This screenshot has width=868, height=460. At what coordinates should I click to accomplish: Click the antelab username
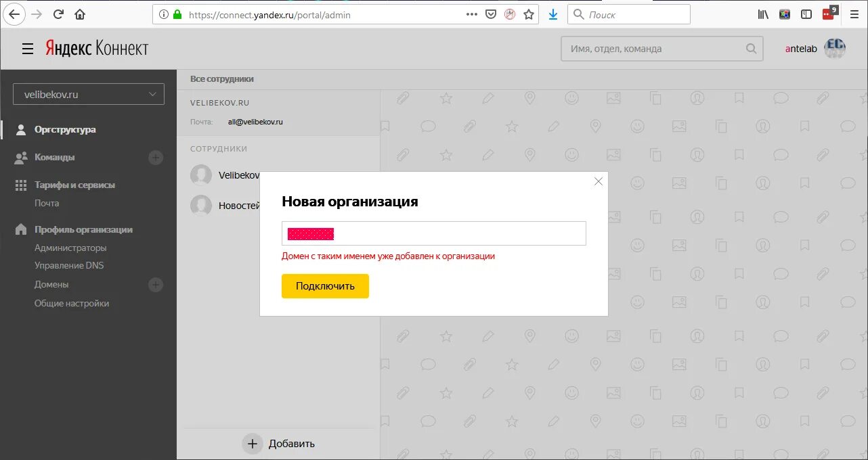(x=801, y=49)
